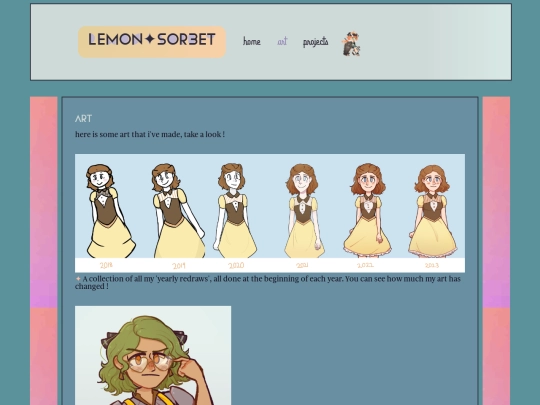Open the yearly redraws image
Viewport: 540px width, 405px height.
270,213
